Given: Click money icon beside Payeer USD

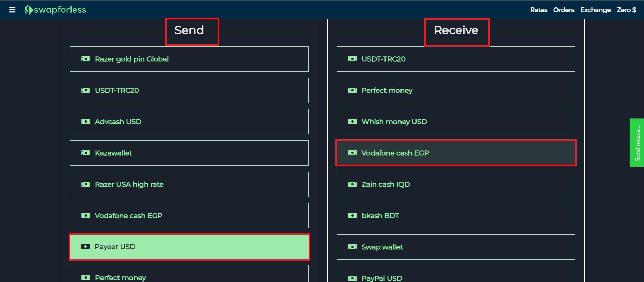Looking at the screenshot, I should click(85, 247).
